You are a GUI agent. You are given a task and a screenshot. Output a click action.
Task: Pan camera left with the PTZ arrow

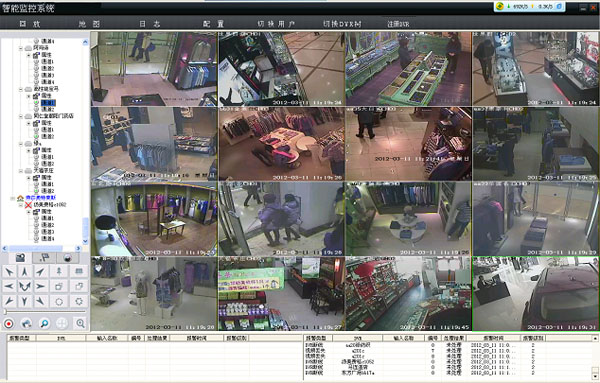[9, 286]
